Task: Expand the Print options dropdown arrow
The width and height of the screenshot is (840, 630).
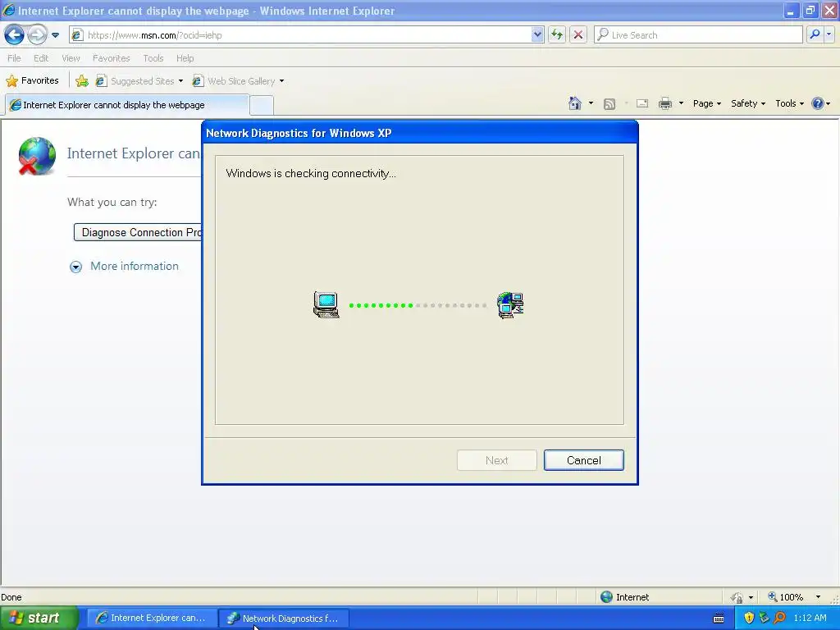Action: pyautogui.click(x=681, y=103)
